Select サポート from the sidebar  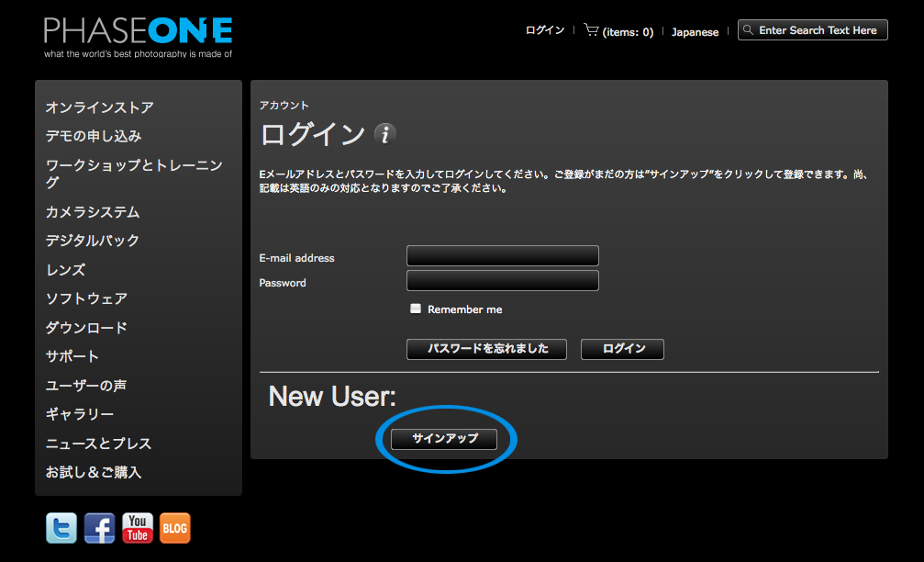coord(70,356)
